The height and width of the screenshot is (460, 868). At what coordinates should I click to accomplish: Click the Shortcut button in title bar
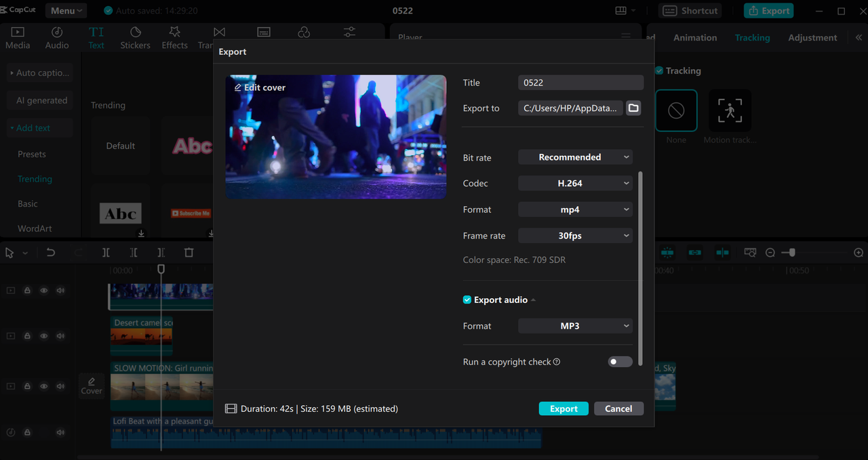coord(690,10)
